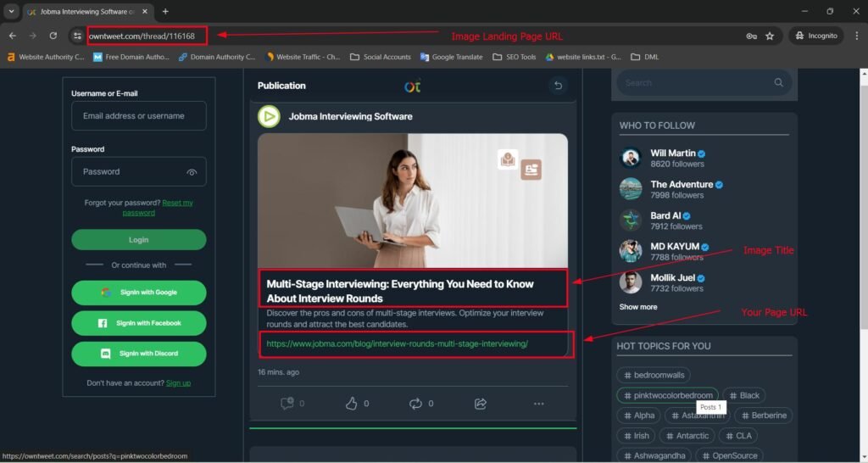Open Google Translate bookmark

tap(451, 57)
